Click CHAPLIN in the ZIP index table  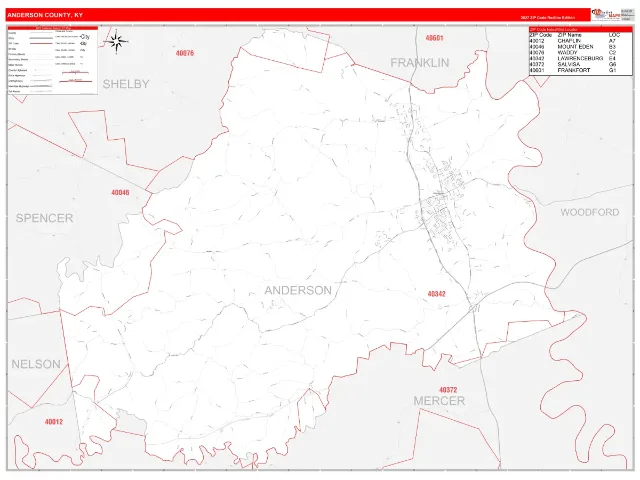[569, 41]
